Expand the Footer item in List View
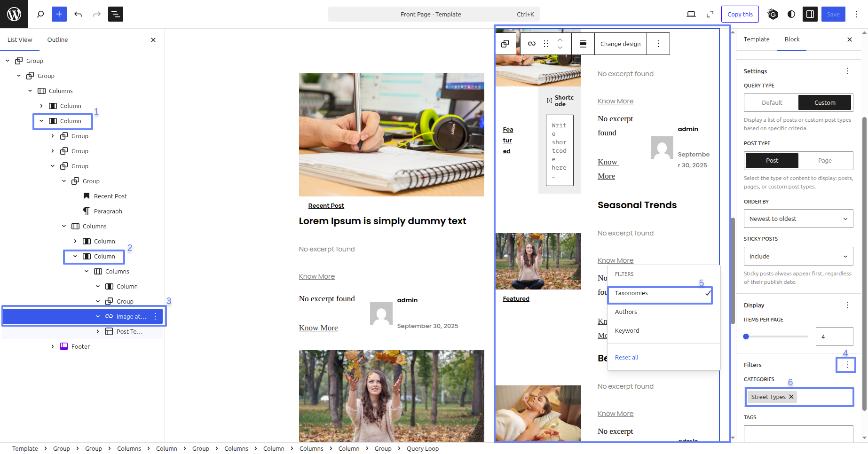The height and width of the screenshot is (454, 868). click(53, 347)
